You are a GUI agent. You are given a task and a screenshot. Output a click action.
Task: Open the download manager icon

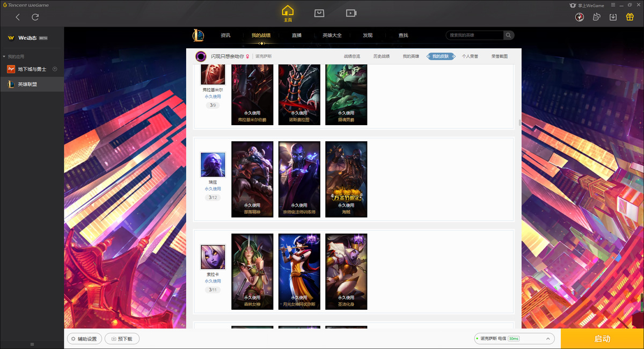613,17
